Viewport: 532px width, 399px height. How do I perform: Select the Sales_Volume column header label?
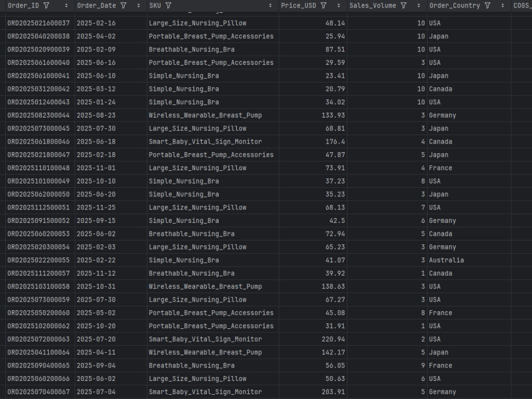coord(373,5)
